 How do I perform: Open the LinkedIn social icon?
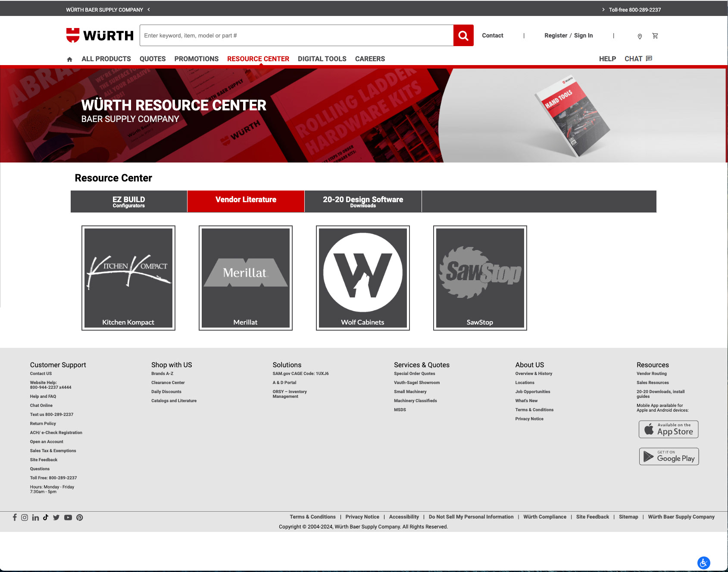(35, 517)
